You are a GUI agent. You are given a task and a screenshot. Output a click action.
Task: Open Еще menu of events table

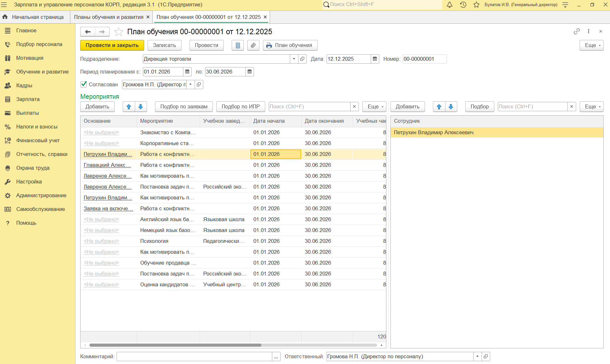point(374,107)
